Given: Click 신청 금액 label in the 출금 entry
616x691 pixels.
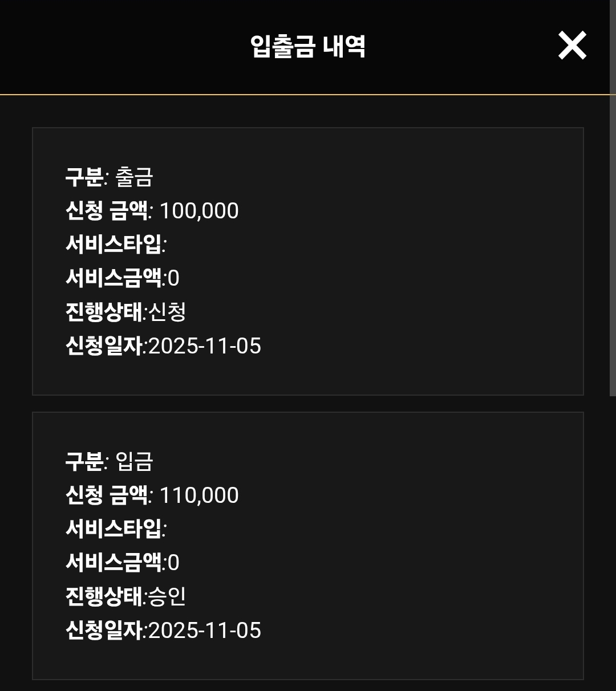Looking at the screenshot, I should click(x=107, y=211).
